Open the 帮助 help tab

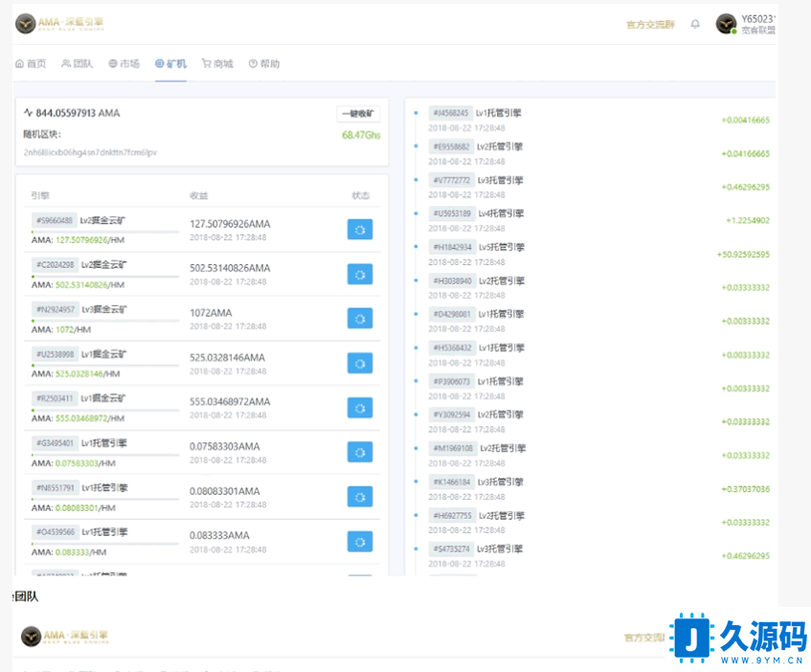click(x=265, y=64)
